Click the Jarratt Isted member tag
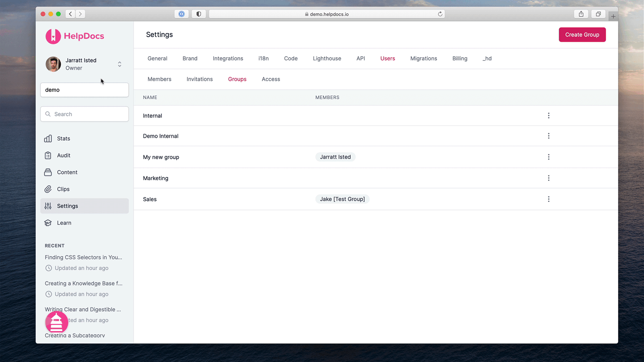This screenshot has height=362, width=644. (335, 157)
